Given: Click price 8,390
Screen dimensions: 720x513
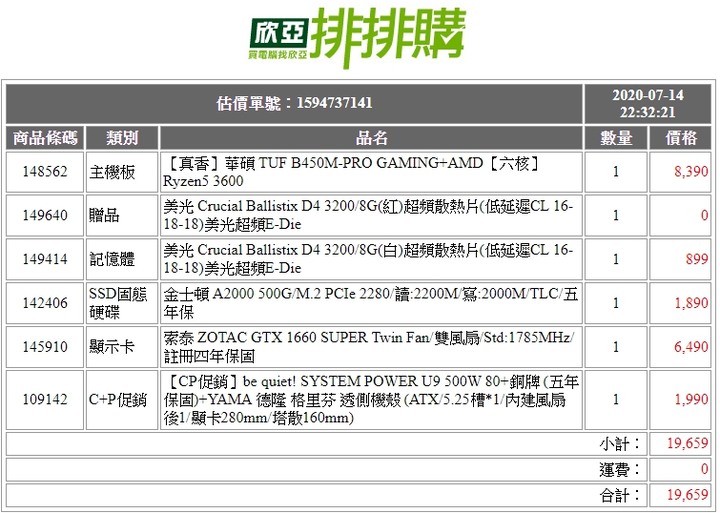Looking at the screenshot, I should pos(691,172).
